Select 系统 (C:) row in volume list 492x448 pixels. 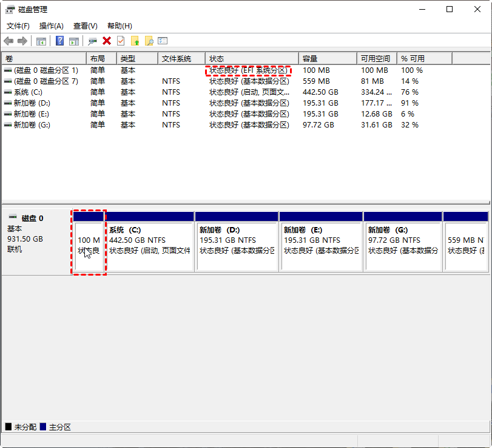(246, 92)
